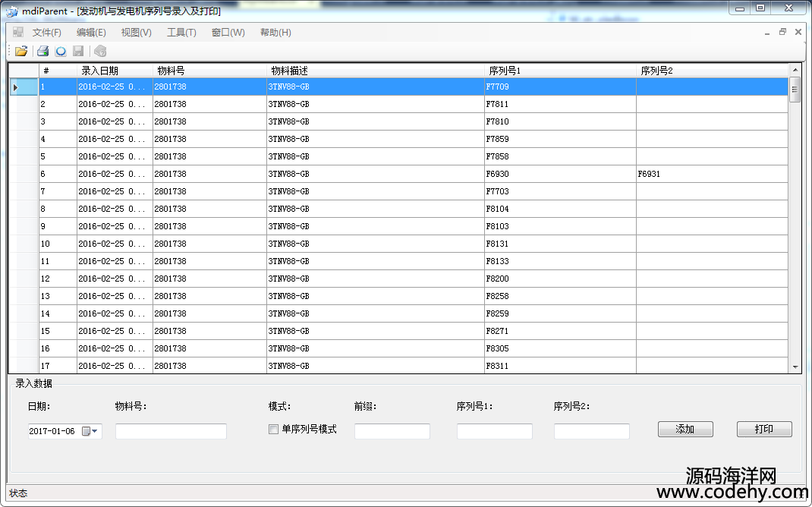Viewport: 812px width, 507px height.
Task: Click the row selector arrow for row 1
Action: (15, 87)
